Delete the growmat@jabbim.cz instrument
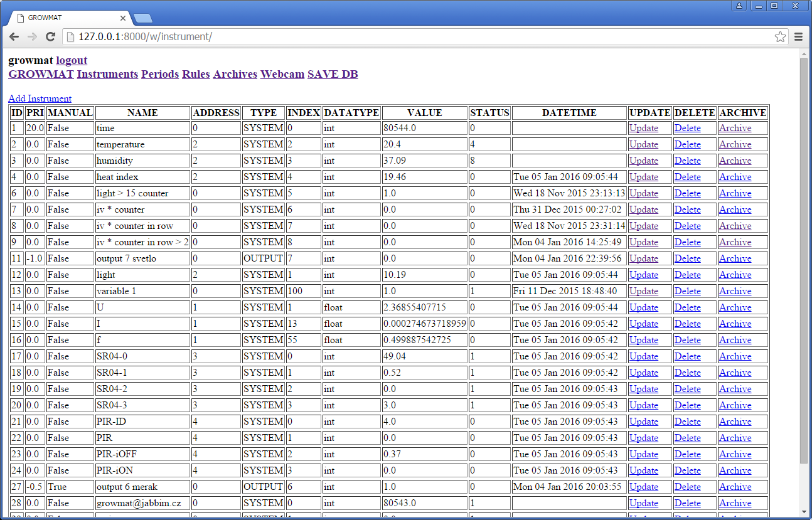812x520 pixels. [687, 503]
